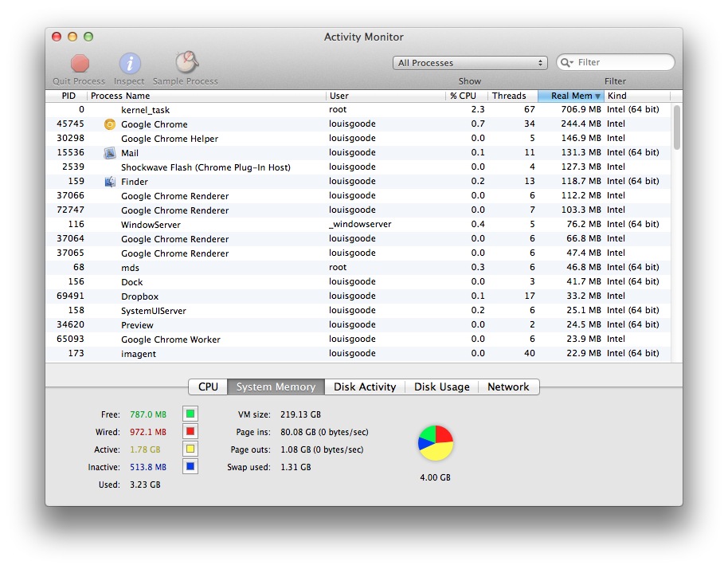The width and height of the screenshot is (728, 569).
Task: Select the Shockwave Flash process row
Action: (358, 167)
